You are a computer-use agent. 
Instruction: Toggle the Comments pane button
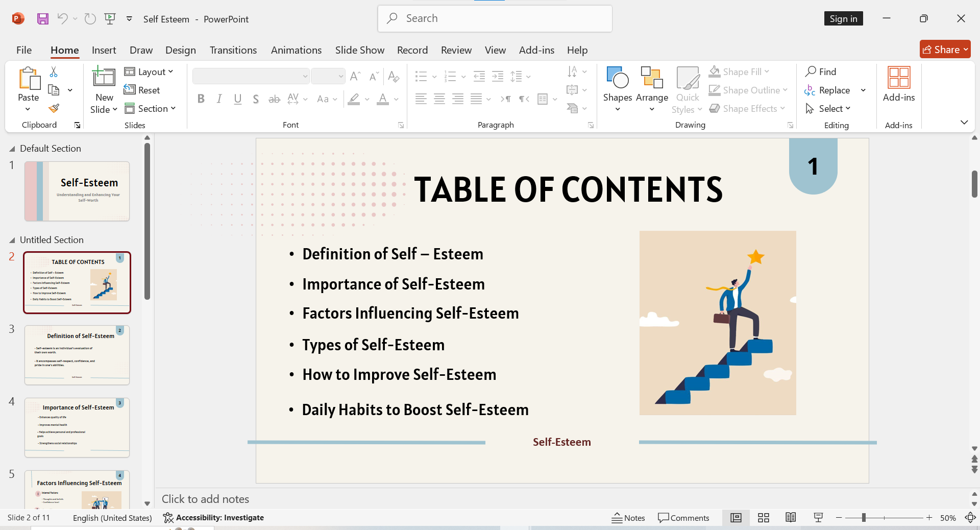[683, 518]
